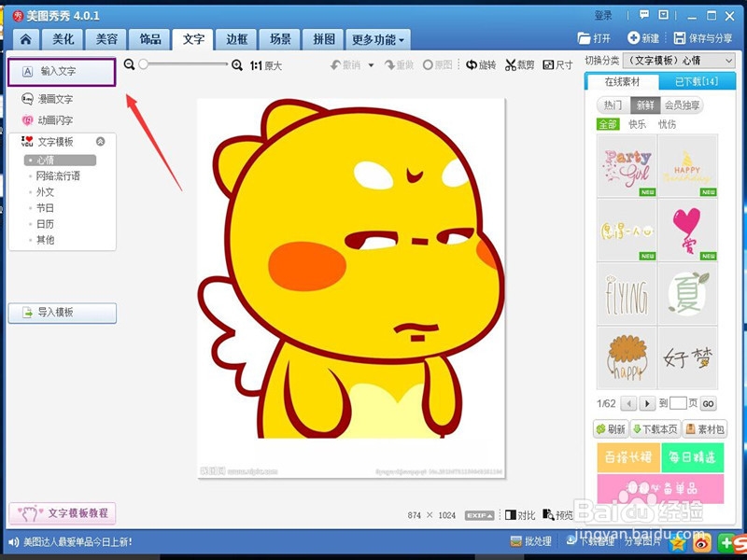Switch to 在线素材 tab
The width and height of the screenshot is (747, 560).
[622, 82]
